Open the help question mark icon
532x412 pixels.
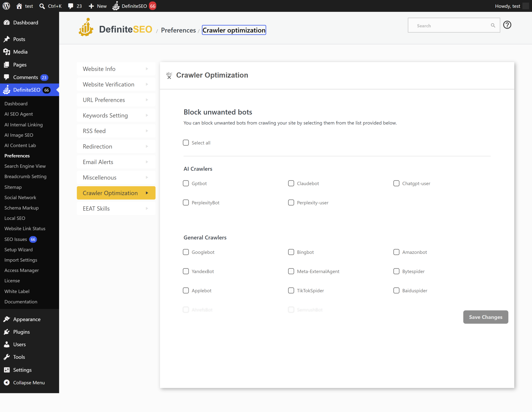tap(507, 25)
